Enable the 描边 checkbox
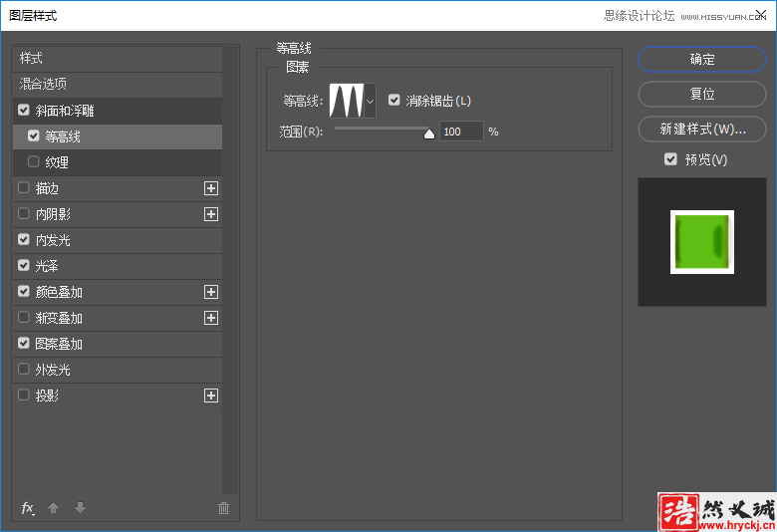 (x=24, y=188)
